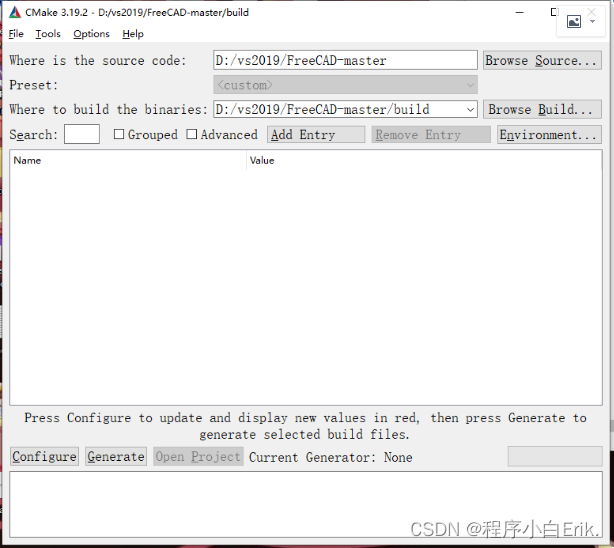This screenshot has height=548, width=614.
Task: Click the Search input field
Action: (81, 134)
